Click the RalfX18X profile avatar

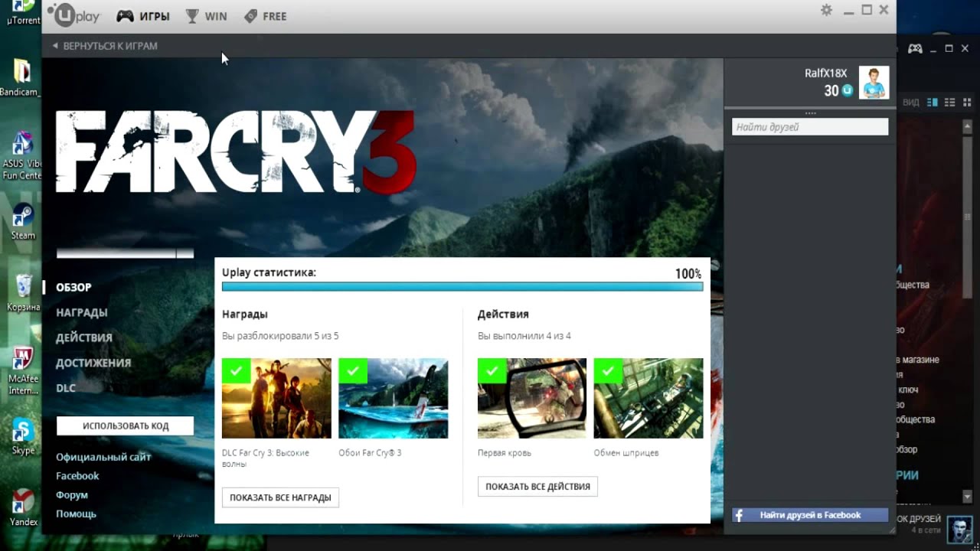point(874,82)
